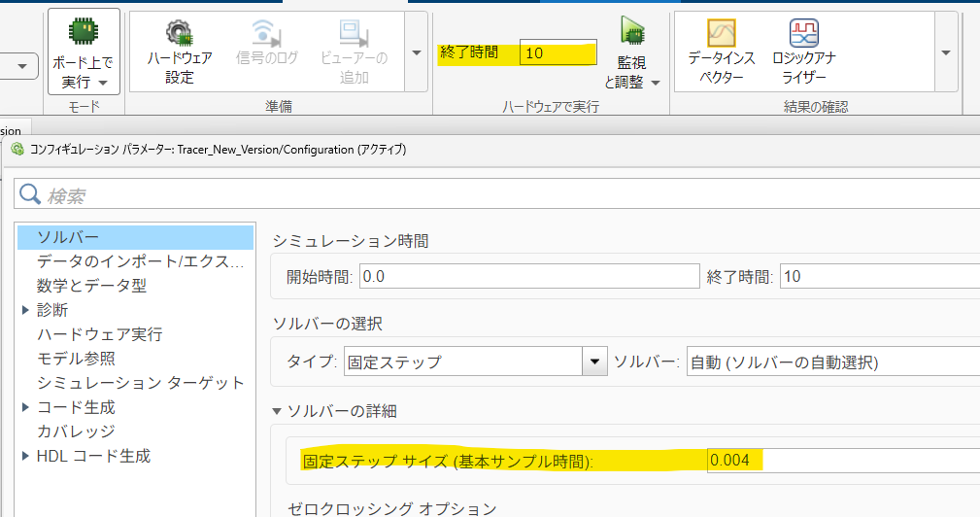Click the 開始時間 input field
The width and height of the screenshot is (980, 517).
pyautogui.click(x=528, y=276)
